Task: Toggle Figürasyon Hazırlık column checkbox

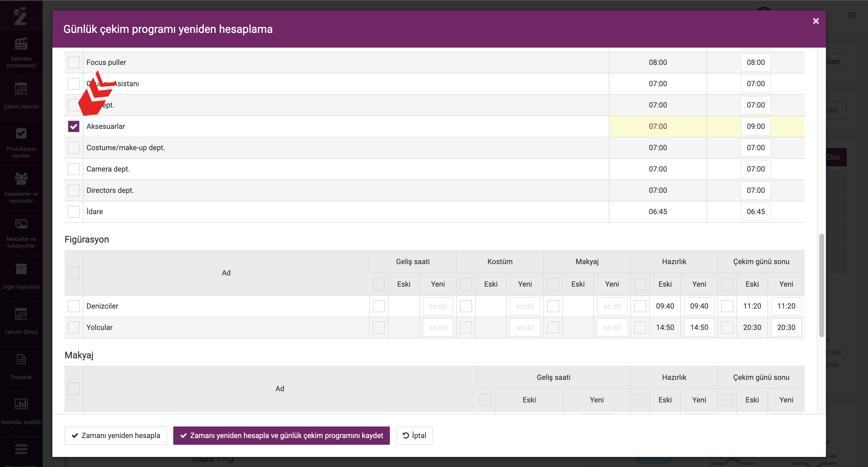Action: coord(640,284)
